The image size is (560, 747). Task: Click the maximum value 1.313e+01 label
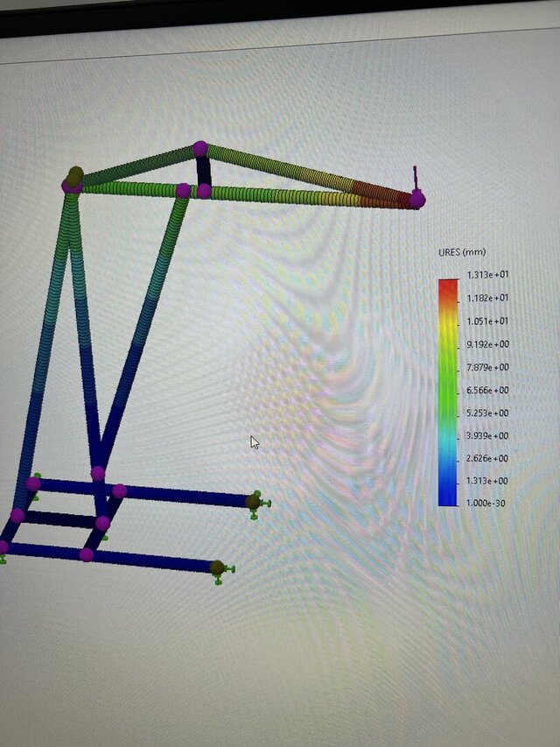click(487, 274)
